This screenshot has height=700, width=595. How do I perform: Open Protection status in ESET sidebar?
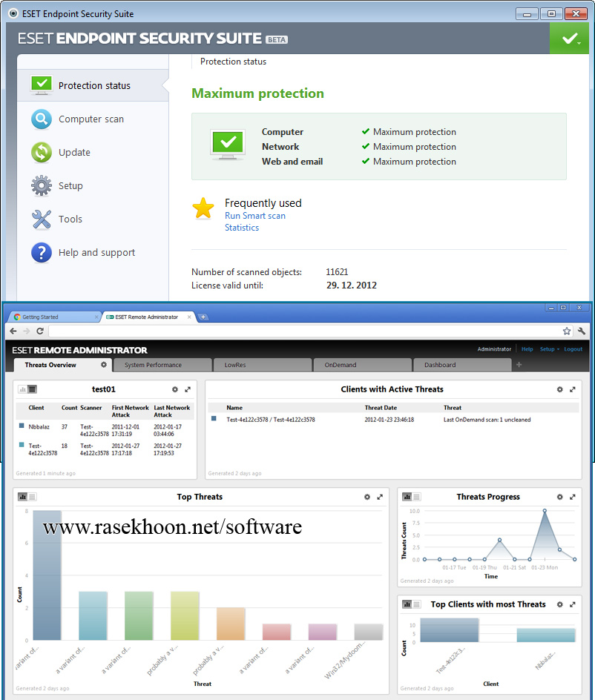(93, 85)
